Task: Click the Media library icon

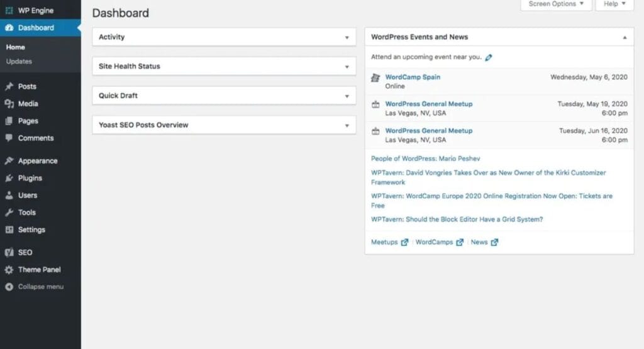Action: [x=9, y=104]
